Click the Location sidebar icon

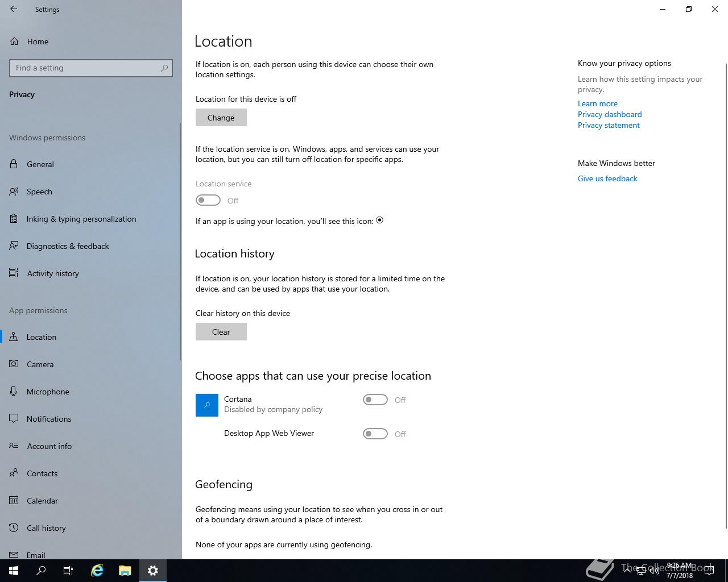click(14, 337)
